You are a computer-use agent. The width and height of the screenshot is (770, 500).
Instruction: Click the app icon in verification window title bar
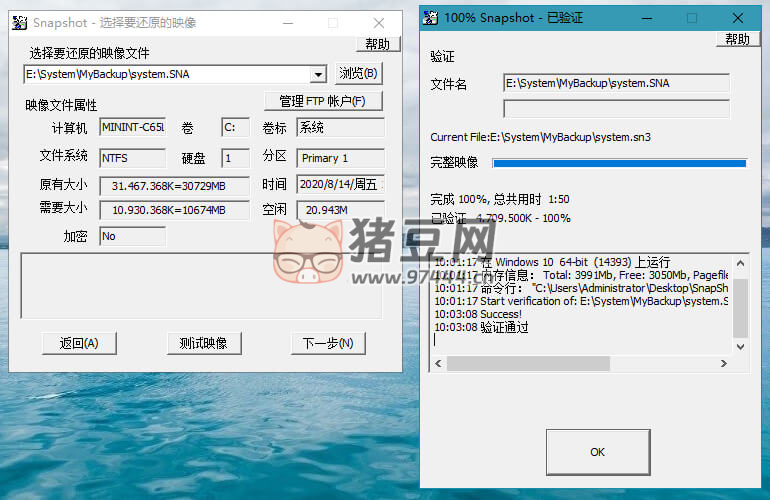(430, 17)
